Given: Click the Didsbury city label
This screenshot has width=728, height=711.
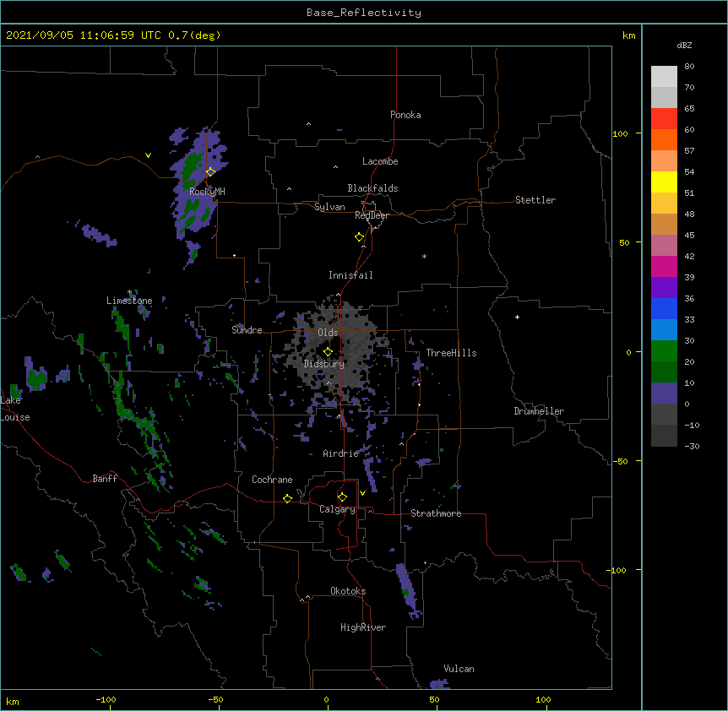Looking at the screenshot, I should [323, 364].
